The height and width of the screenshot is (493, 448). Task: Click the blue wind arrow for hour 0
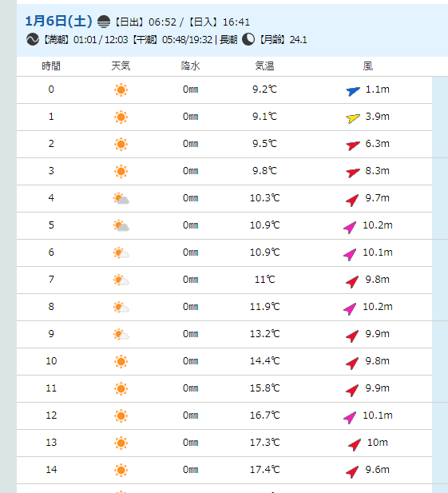coord(353,91)
